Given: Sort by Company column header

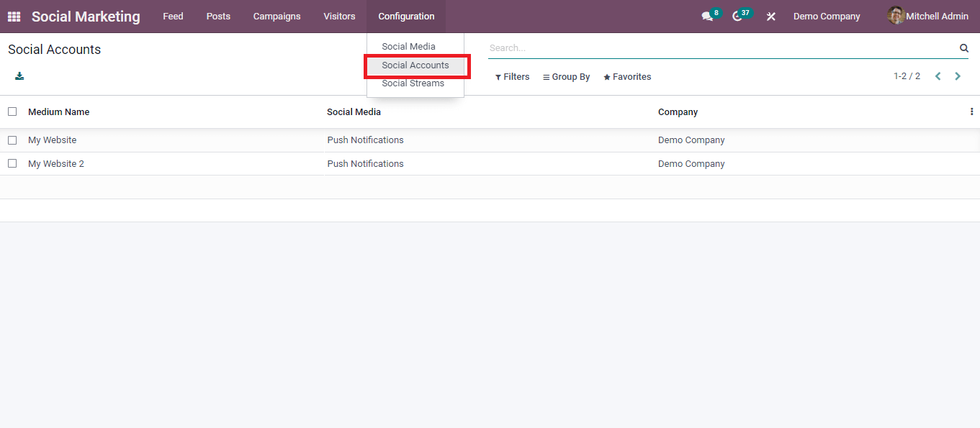Looking at the screenshot, I should coord(678,112).
